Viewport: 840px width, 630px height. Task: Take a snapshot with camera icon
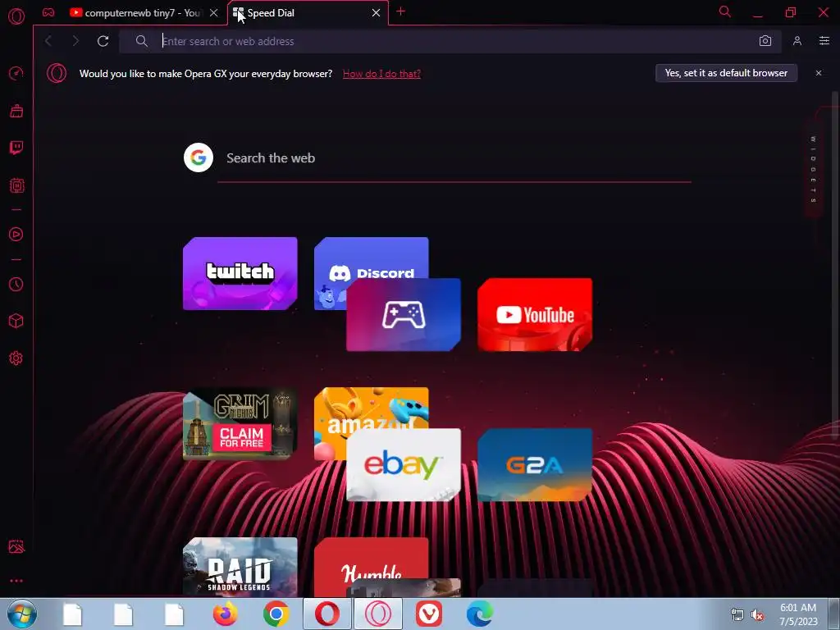click(x=765, y=41)
